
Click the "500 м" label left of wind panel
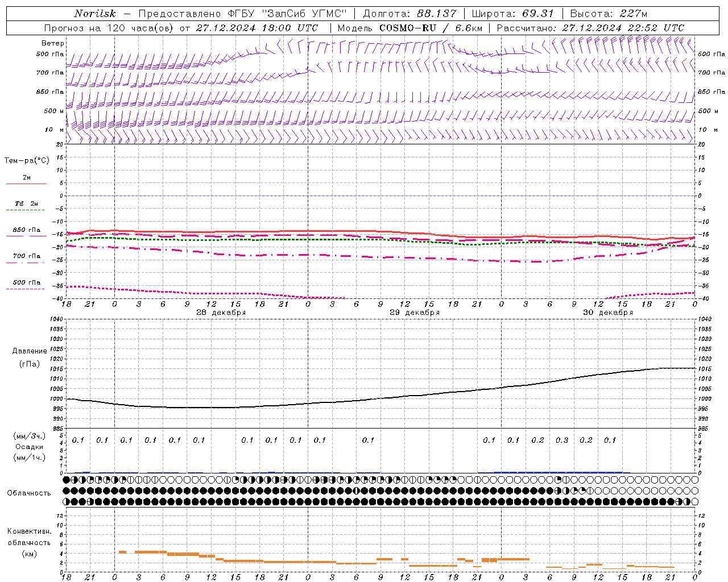point(54,111)
